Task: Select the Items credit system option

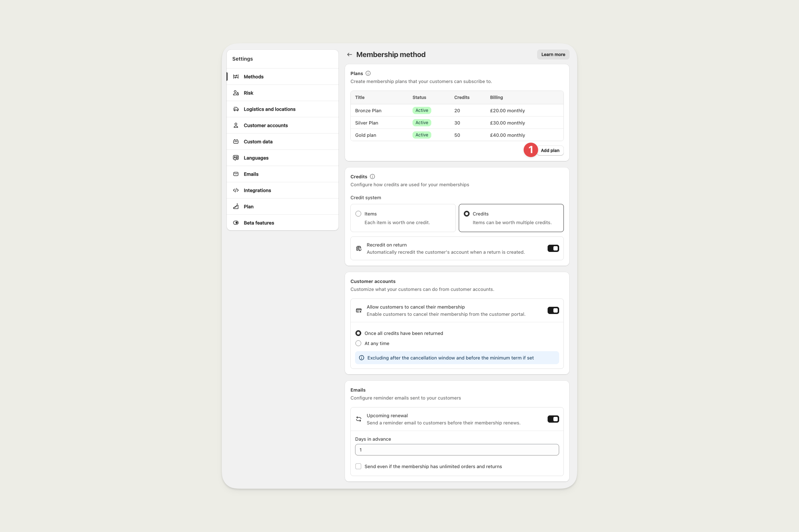Action: pyautogui.click(x=358, y=214)
